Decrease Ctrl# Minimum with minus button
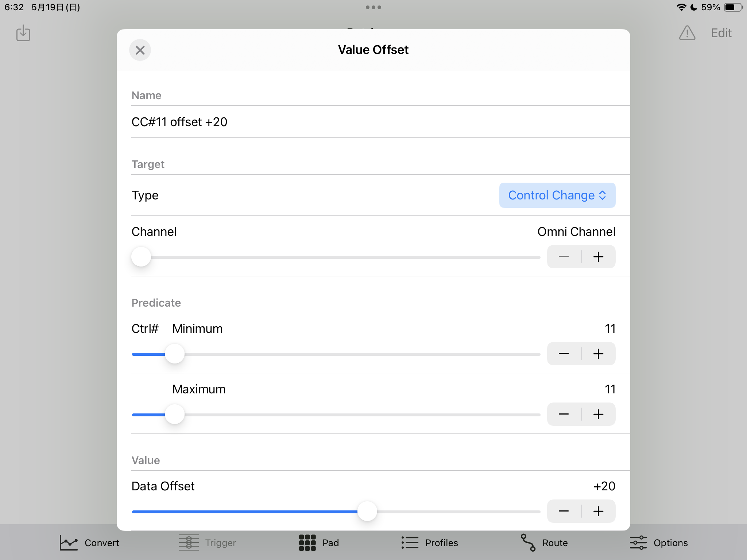Viewport: 747px width, 560px height. 564,354
